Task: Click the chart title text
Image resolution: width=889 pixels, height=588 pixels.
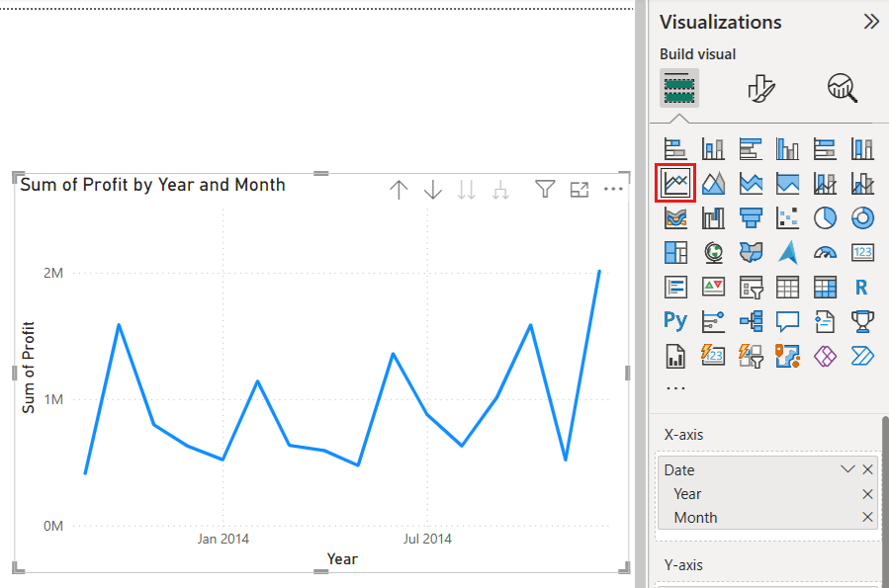Action: click(152, 185)
